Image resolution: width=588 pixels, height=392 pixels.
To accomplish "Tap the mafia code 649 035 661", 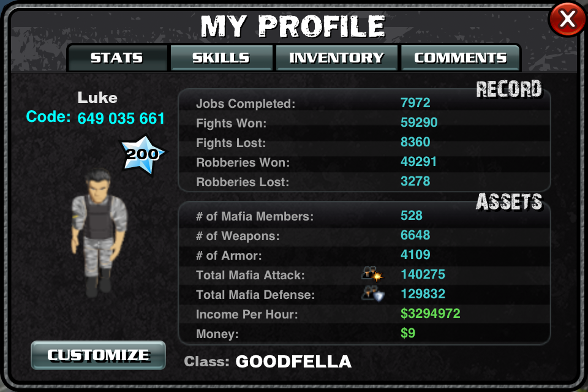I will (x=121, y=119).
